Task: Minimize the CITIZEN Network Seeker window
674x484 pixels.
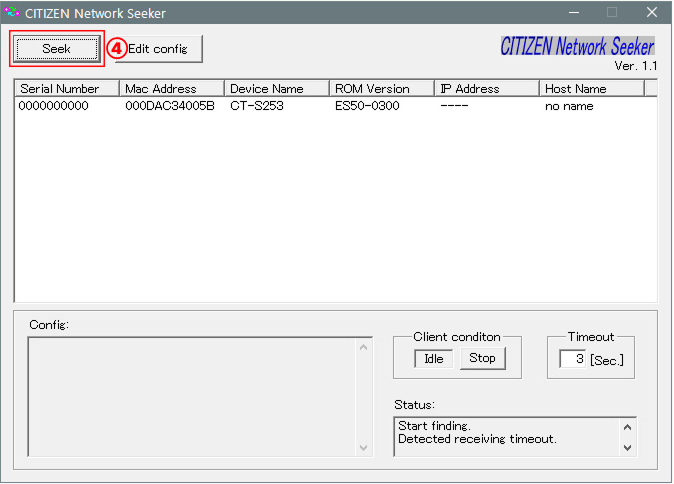Action: point(573,13)
